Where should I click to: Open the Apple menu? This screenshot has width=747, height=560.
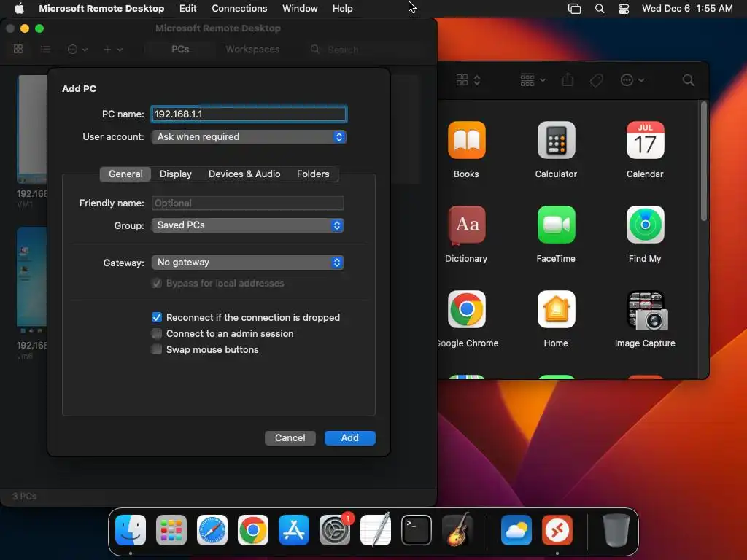click(19, 9)
